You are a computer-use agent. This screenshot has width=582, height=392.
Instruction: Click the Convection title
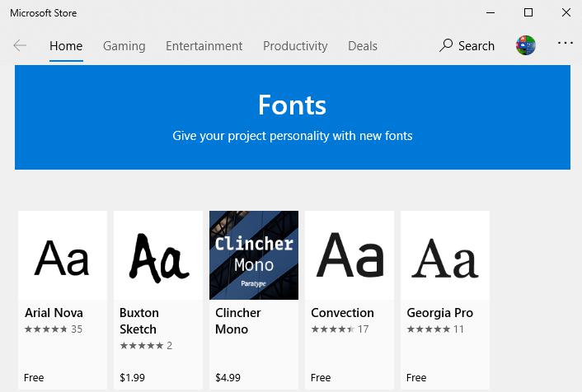point(342,313)
